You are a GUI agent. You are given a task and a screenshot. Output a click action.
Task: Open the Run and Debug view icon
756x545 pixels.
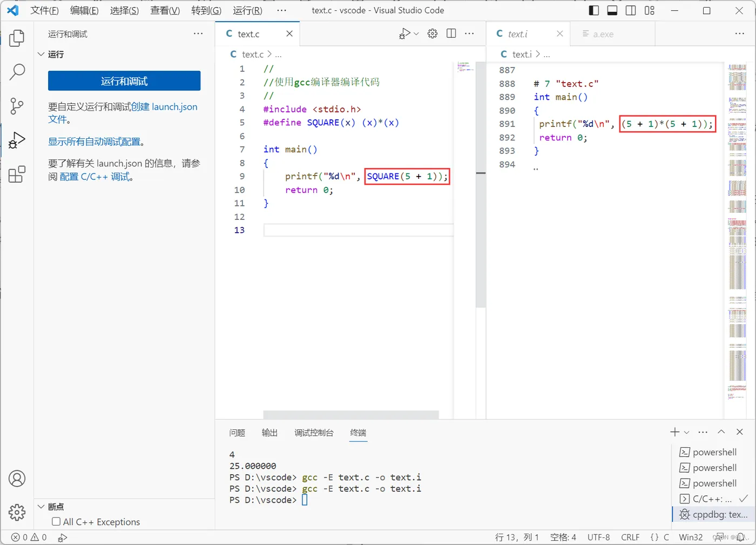pos(17,140)
